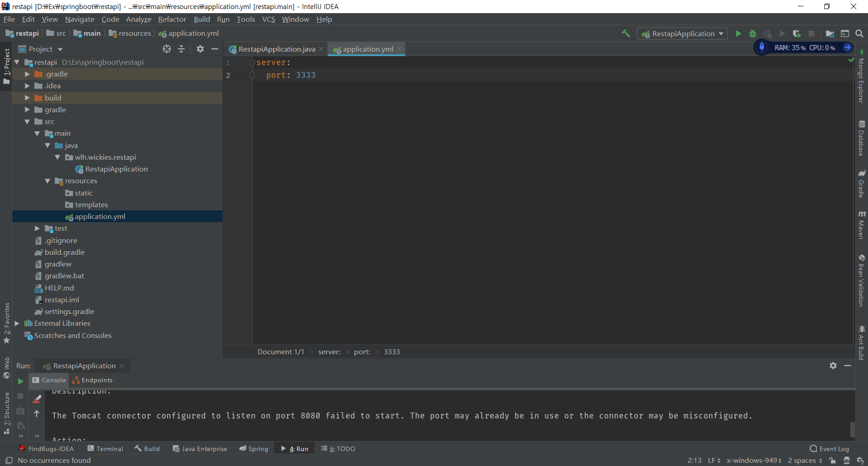Expand the test folder
Viewport: 868px width, 466px height.
37,228
